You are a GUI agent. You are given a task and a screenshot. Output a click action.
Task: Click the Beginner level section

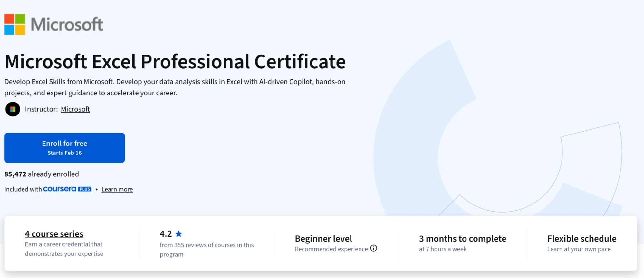coord(323,239)
